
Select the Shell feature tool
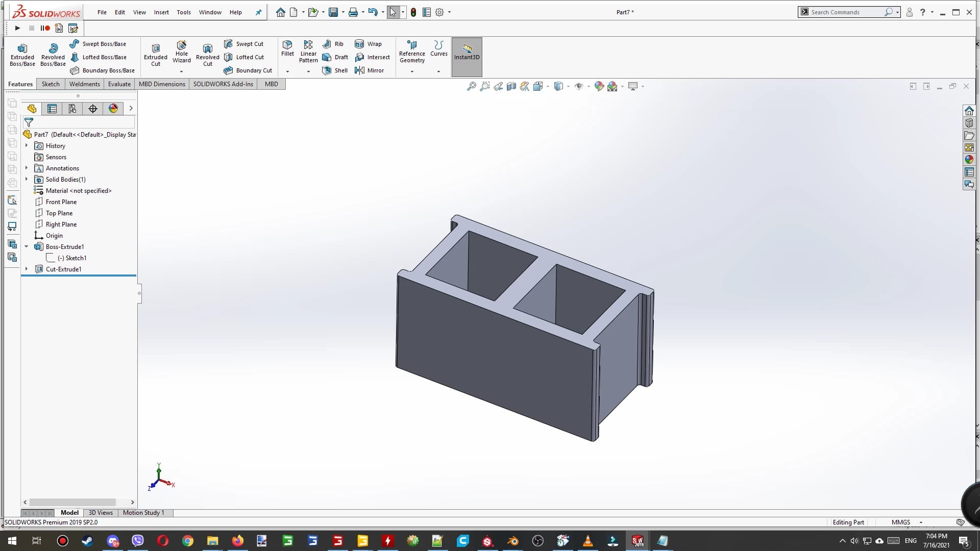coord(335,70)
